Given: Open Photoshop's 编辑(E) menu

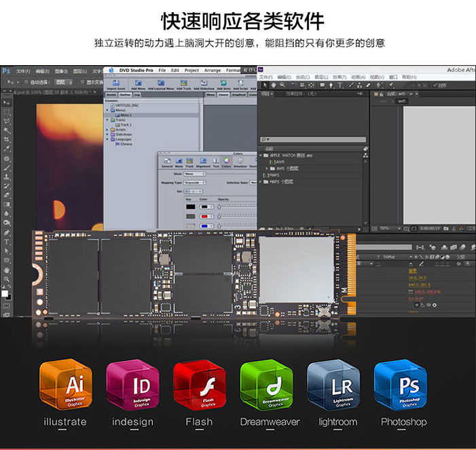Looking at the screenshot, I should tap(42, 72).
